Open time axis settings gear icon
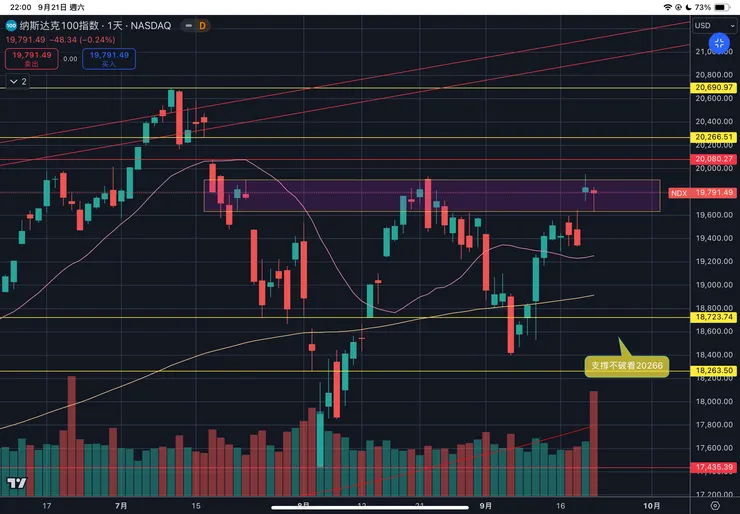740x514 pixels. coord(714,506)
